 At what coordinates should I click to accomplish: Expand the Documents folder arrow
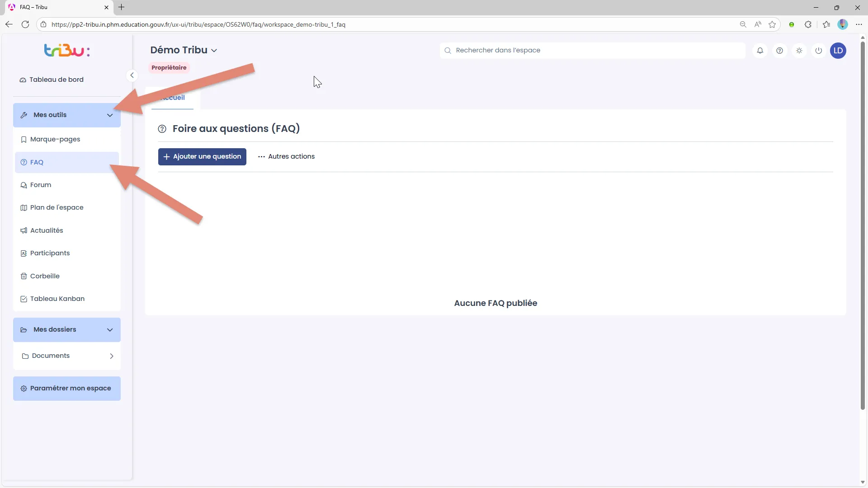click(x=112, y=356)
